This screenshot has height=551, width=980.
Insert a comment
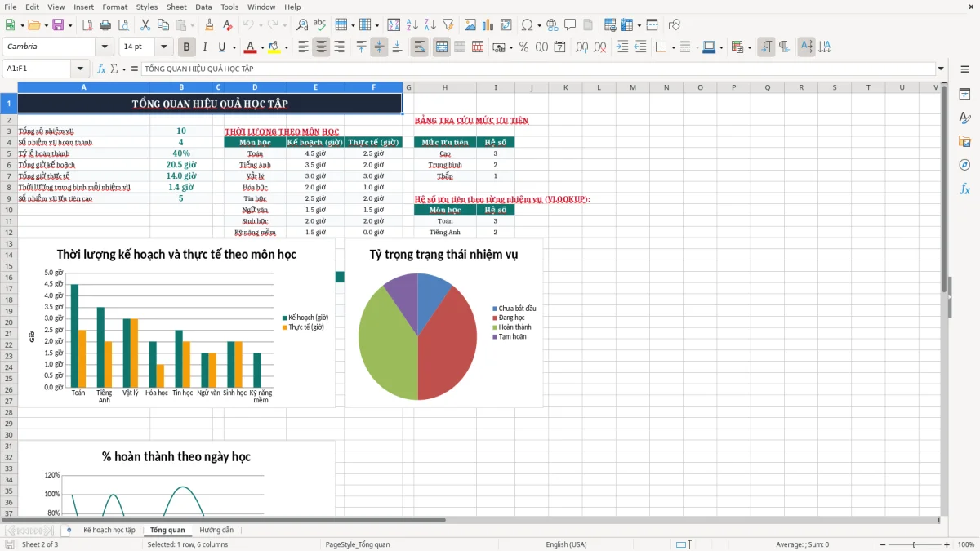pos(570,25)
